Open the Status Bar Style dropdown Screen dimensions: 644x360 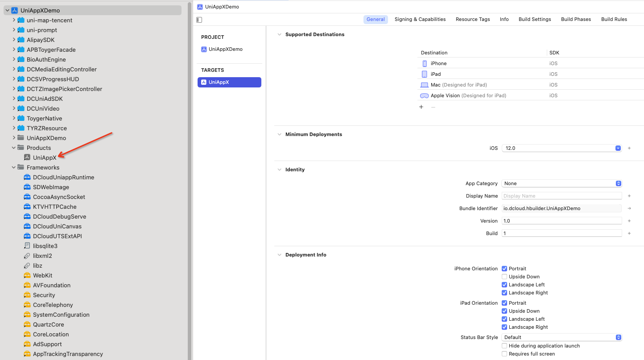tap(561, 337)
